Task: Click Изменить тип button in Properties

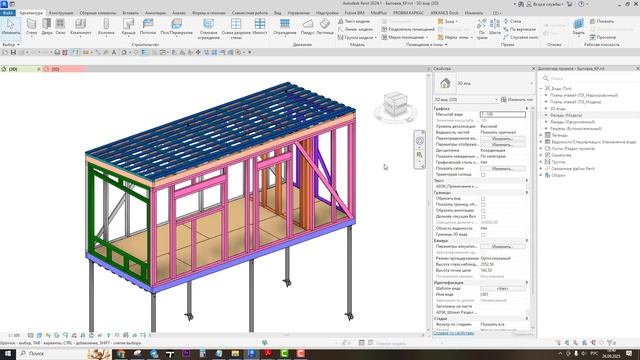Action: 517,100
